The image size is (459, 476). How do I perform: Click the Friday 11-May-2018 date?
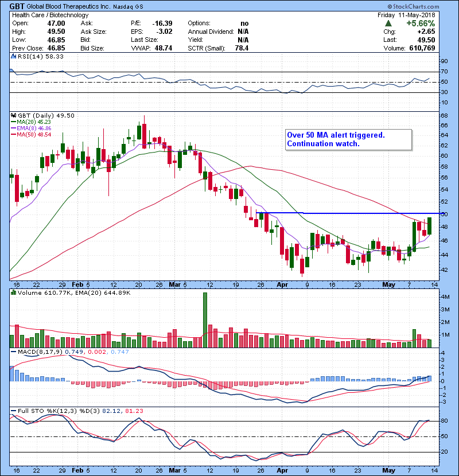click(406, 15)
